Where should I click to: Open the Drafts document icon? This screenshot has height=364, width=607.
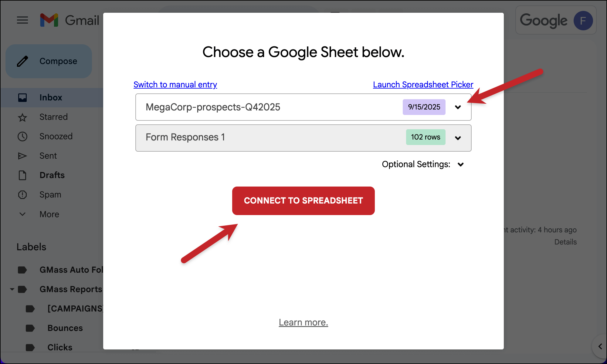tap(22, 175)
